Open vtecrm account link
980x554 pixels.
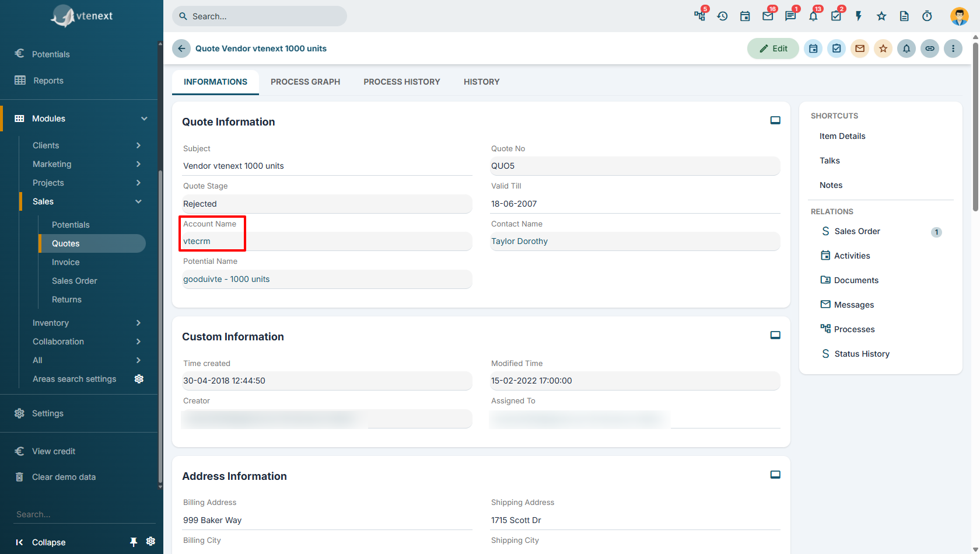[x=197, y=241]
